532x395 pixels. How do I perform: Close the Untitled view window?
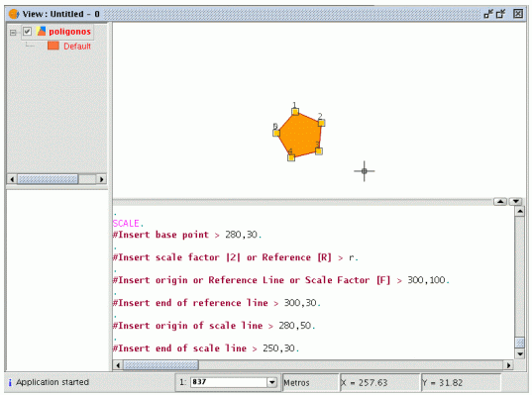[518, 14]
